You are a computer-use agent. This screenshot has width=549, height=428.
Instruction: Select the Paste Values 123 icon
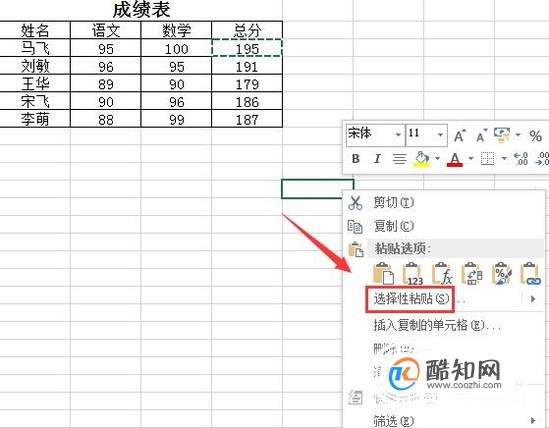point(413,274)
